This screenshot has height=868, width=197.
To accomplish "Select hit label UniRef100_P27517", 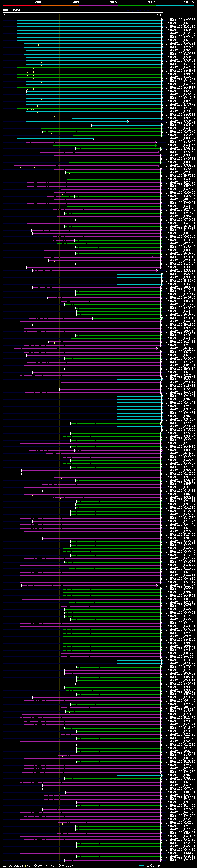I will coord(180,294).
